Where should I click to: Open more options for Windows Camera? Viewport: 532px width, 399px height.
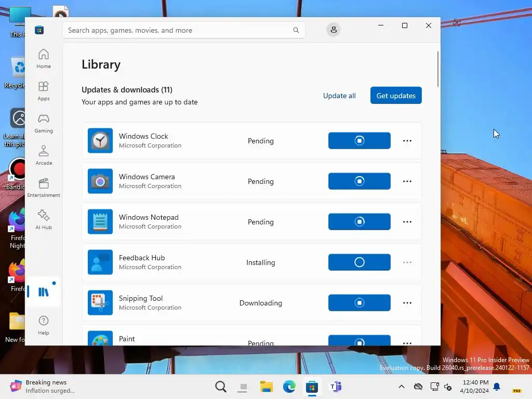(407, 181)
